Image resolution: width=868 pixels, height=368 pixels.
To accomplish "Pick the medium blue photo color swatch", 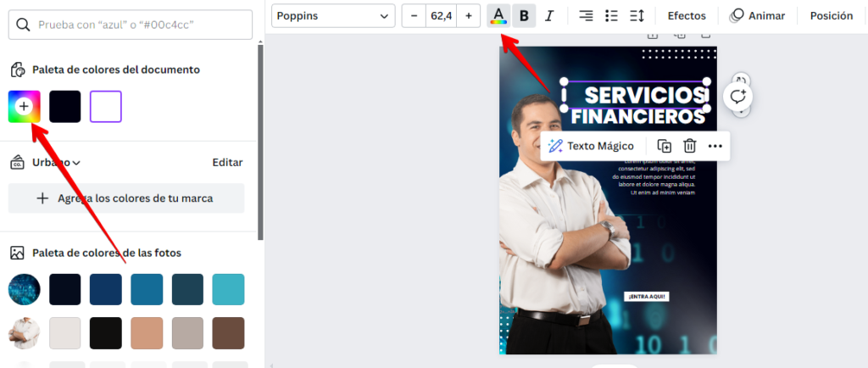I will point(147,289).
